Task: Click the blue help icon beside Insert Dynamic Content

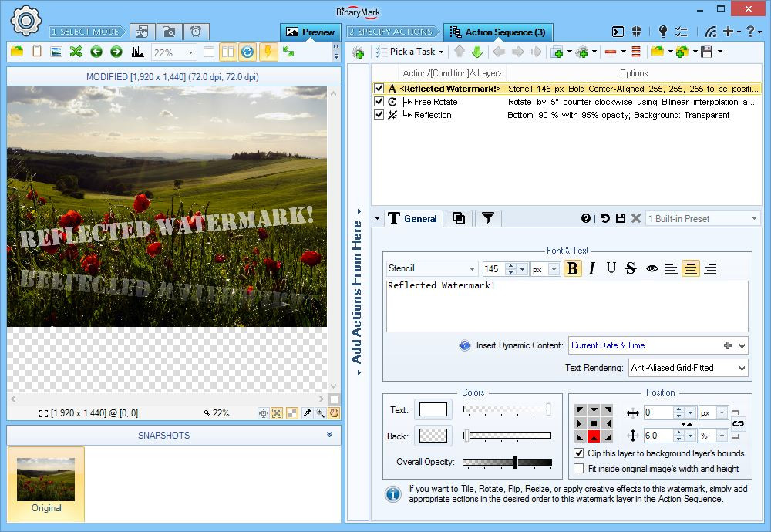Action: click(465, 345)
